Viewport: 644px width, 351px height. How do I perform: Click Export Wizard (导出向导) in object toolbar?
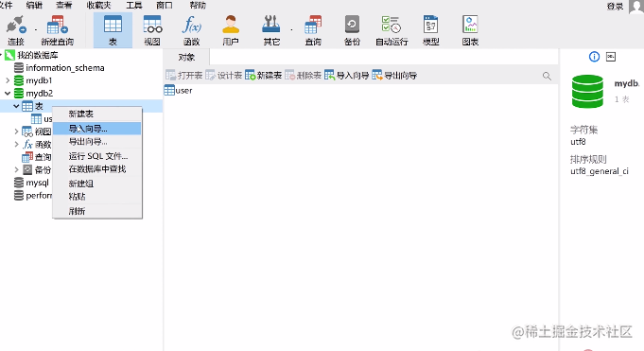tap(394, 76)
